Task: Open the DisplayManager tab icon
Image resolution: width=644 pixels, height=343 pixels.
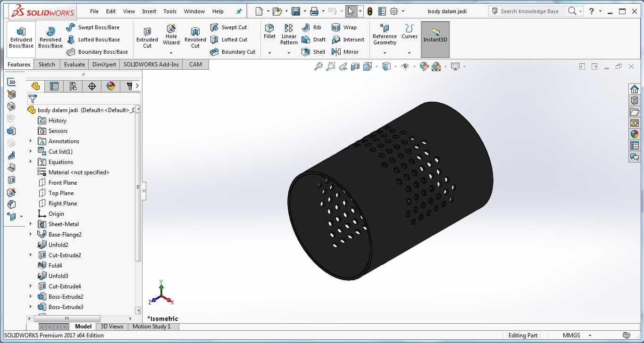Action: coord(111,86)
